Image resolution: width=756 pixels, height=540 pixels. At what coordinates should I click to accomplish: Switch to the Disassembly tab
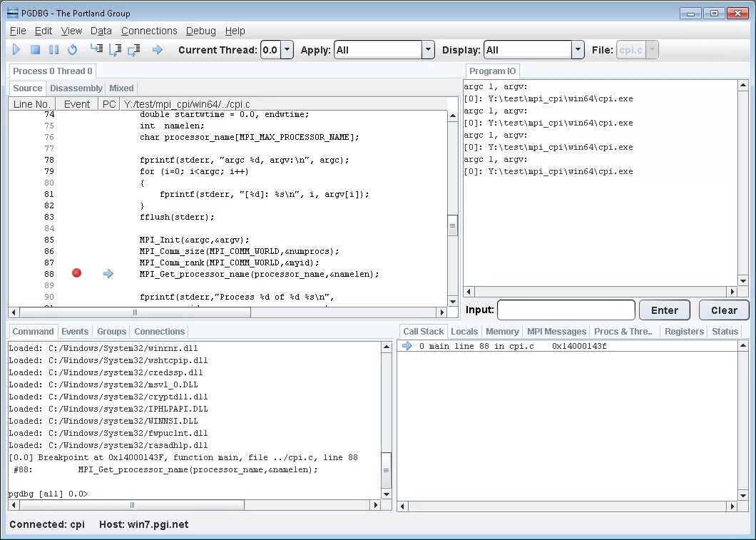[76, 88]
